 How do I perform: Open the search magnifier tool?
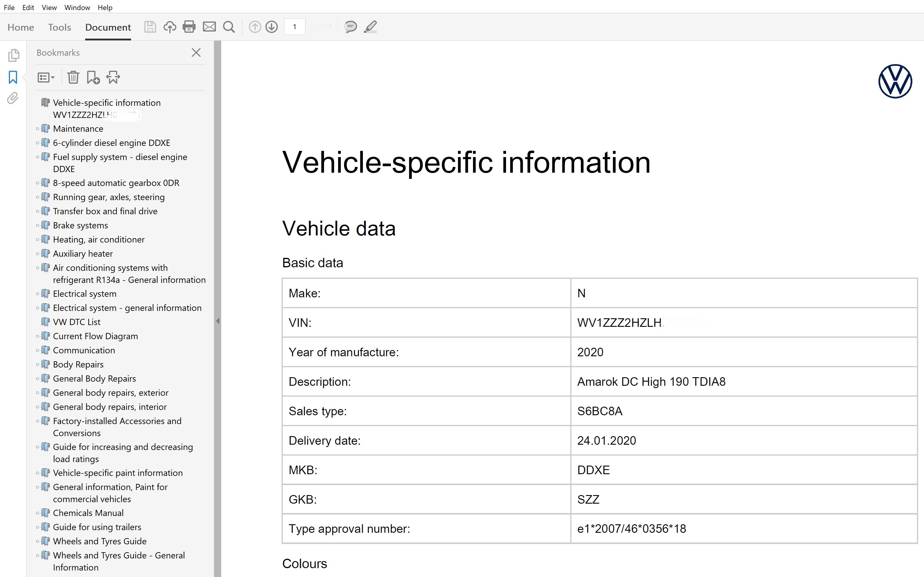pyautogui.click(x=229, y=27)
